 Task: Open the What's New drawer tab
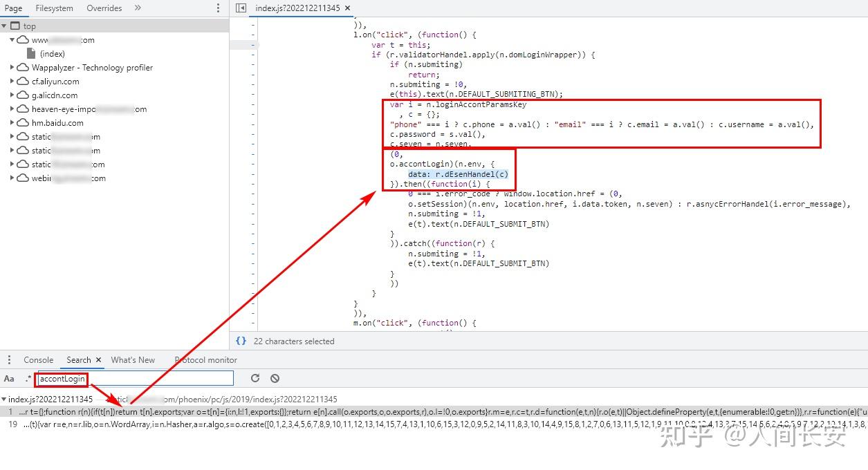pos(133,360)
